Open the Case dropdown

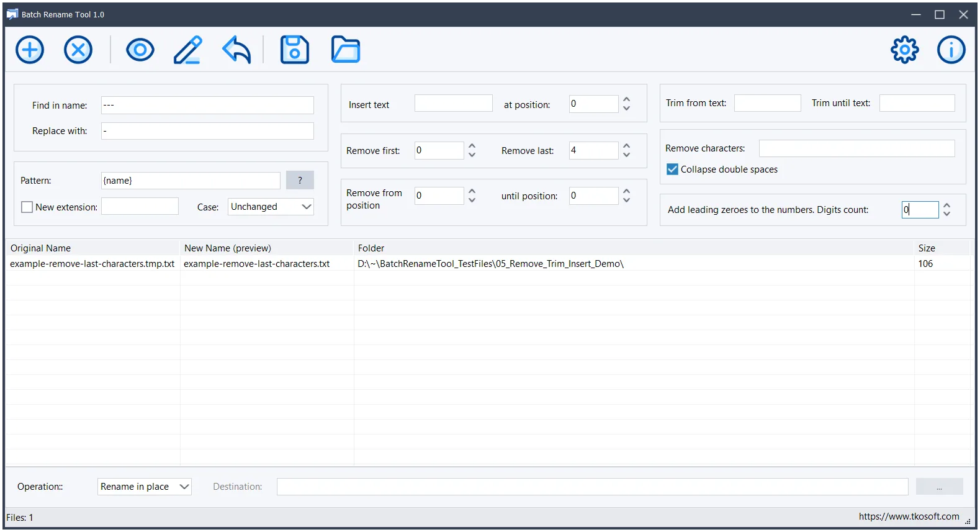(271, 207)
